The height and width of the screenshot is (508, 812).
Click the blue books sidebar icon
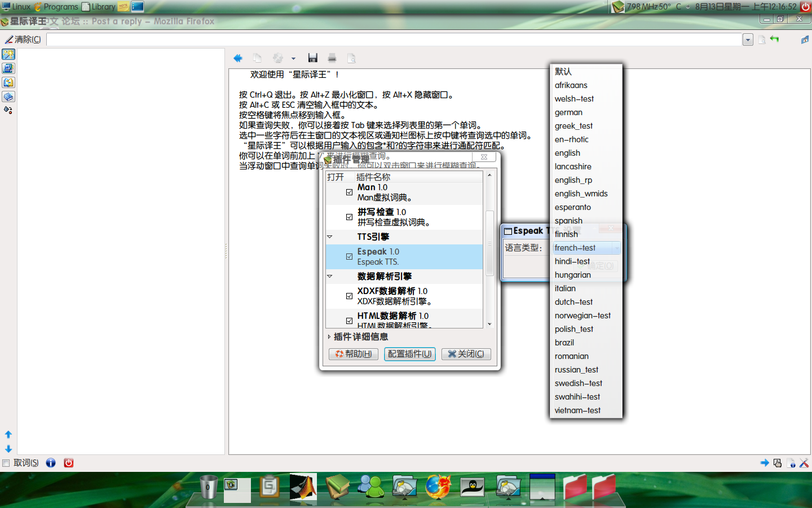coord(8,97)
